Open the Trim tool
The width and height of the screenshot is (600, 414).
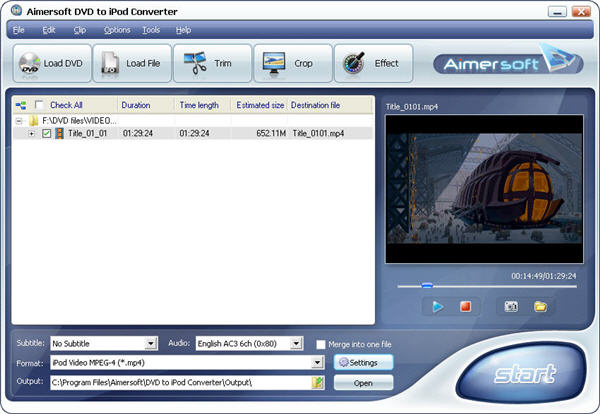coord(212,63)
